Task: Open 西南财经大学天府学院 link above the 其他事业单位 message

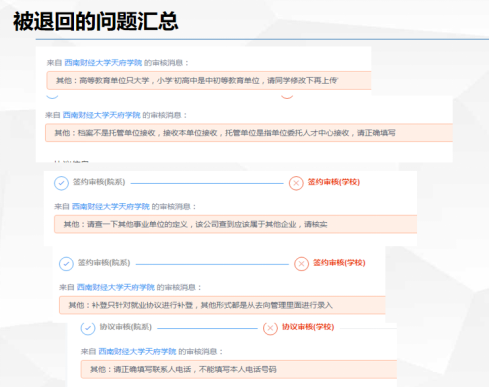Action: pyautogui.click(x=111, y=207)
